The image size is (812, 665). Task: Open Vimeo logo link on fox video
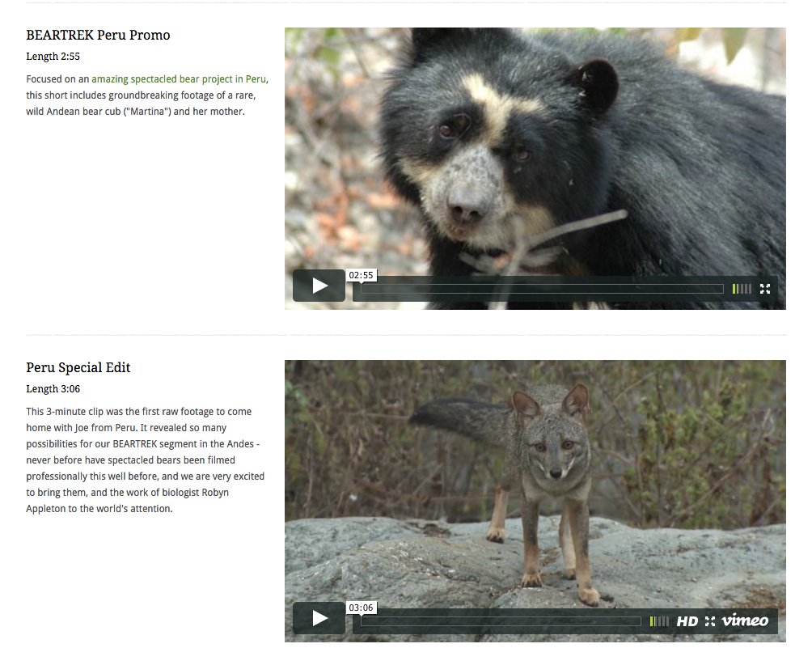[x=745, y=620]
